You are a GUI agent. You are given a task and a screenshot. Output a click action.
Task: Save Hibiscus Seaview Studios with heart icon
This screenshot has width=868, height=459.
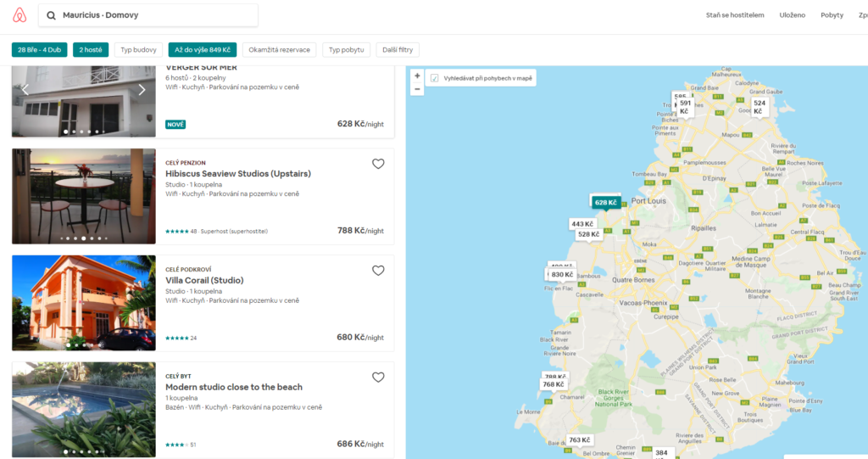pos(378,164)
